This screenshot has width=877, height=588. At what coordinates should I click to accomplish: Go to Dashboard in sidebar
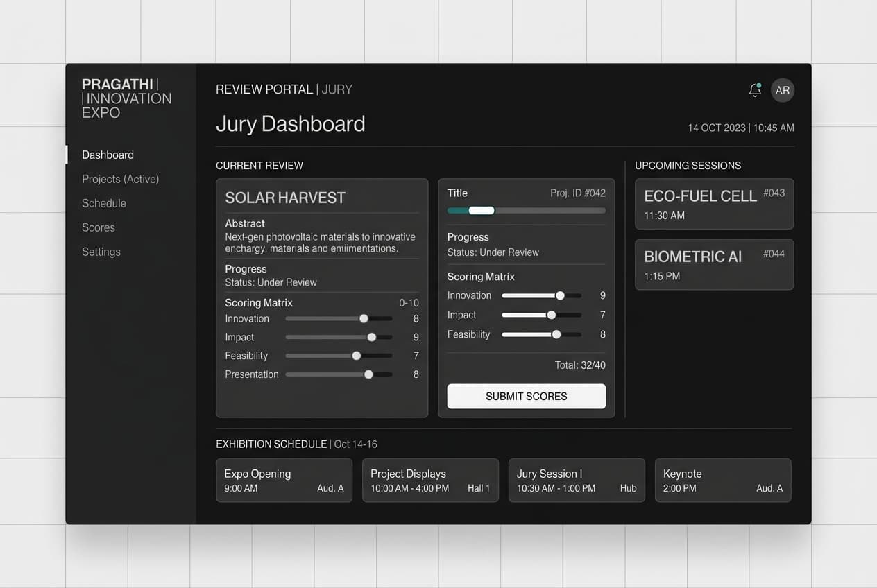coord(108,155)
